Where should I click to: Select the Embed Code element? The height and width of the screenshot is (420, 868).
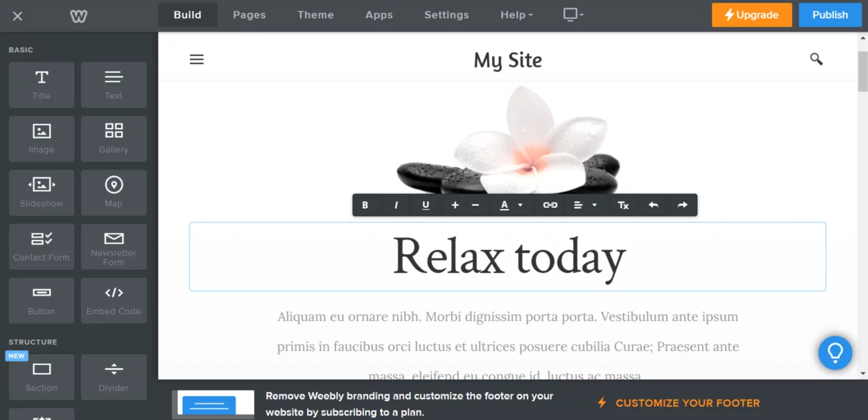113,300
